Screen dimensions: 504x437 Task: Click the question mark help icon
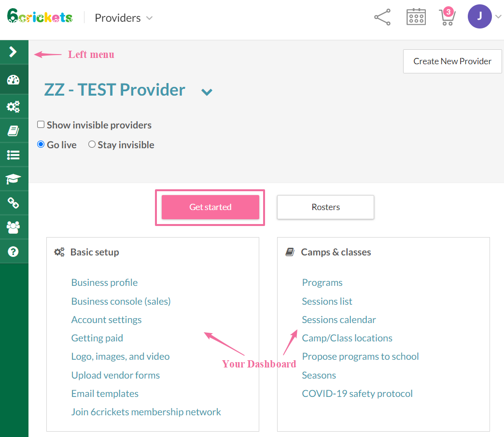pyautogui.click(x=14, y=252)
